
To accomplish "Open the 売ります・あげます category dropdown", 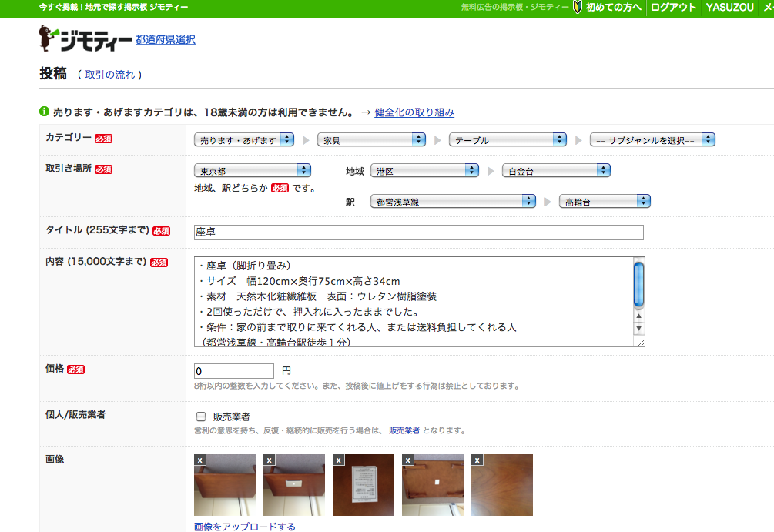I will (244, 140).
